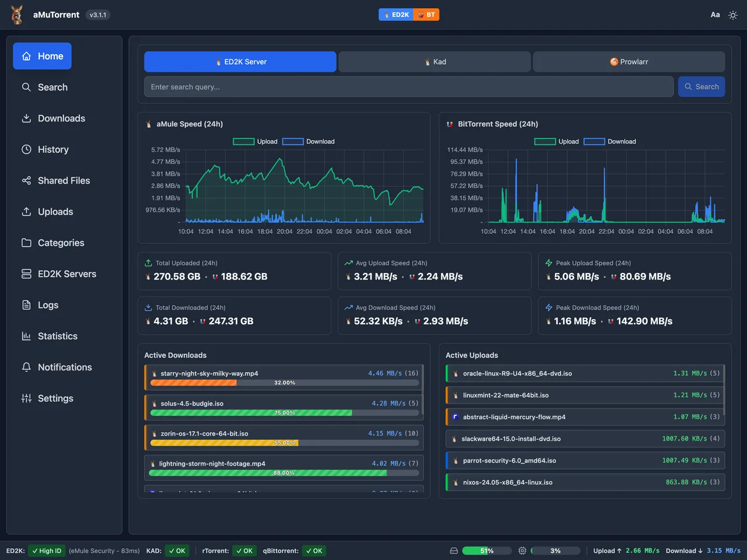
Task: Click the Settings sliders icon
Action: (x=26, y=398)
